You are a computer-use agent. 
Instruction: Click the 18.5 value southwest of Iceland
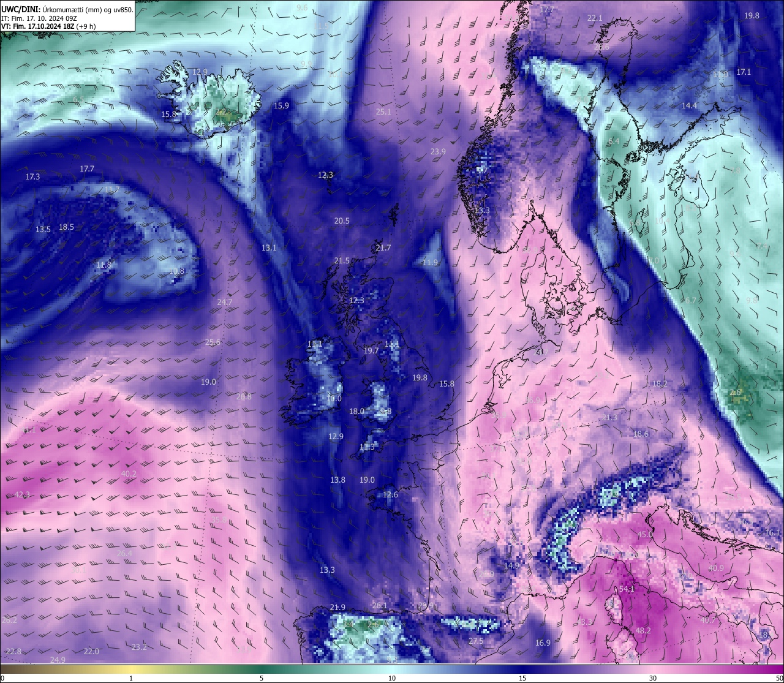pyautogui.click(x=66, y=227)
